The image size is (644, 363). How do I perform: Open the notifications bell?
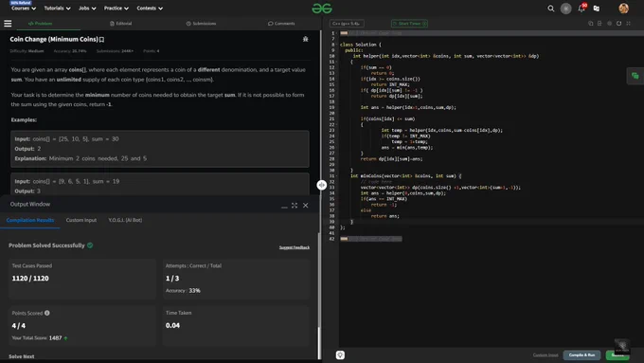pos(581,9)
